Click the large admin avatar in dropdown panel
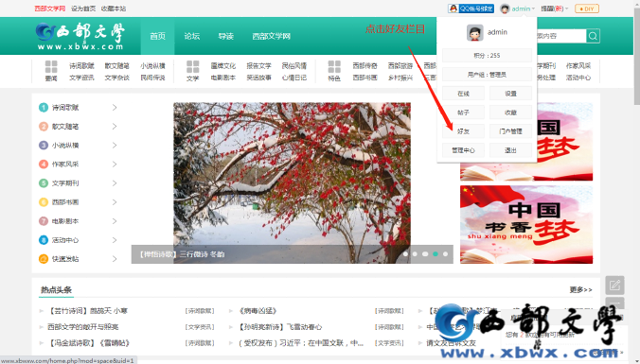The height and width of the screenshot is (364, 640). [x=474, y=32]
